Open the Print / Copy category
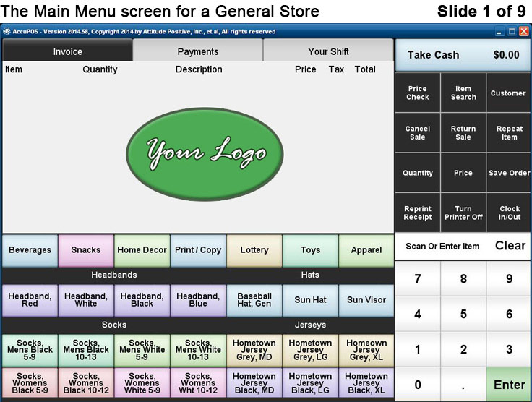The width and height of the screenshot is (532, 402). click(x=198, y=250)
